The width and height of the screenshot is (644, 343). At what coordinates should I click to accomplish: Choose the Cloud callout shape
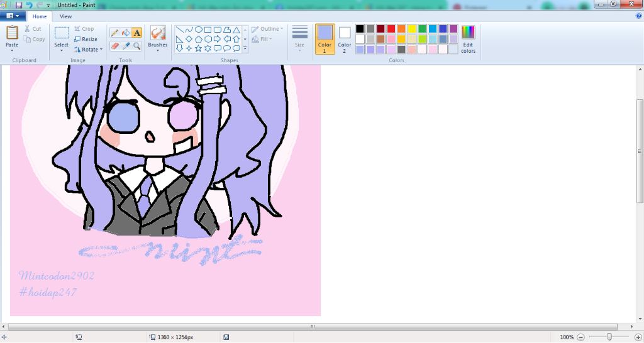(x=236, y=48)
